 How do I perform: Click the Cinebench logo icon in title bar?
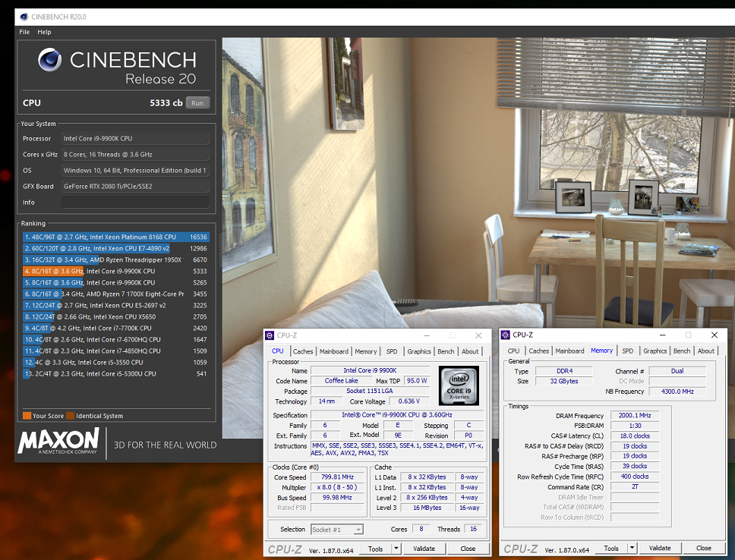(24, 17)
